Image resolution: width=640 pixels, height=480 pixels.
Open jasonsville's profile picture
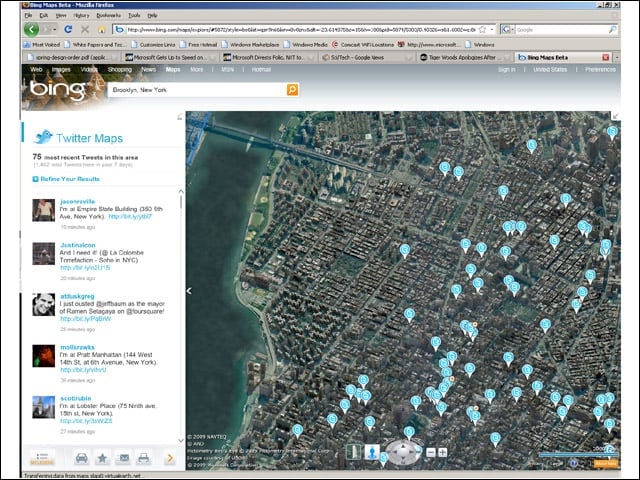point(44,210)
